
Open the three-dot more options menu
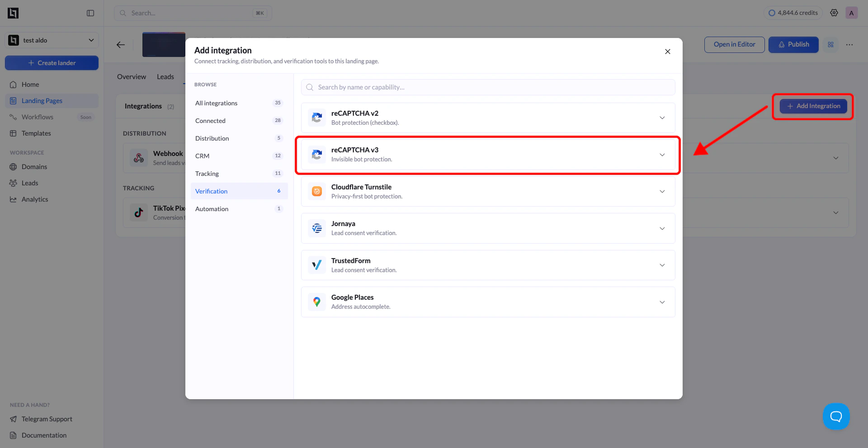coord(849,44)
